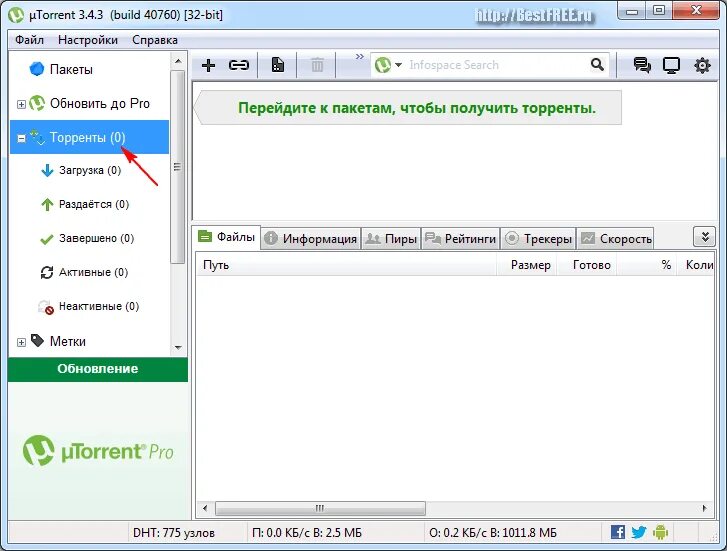The width and height of the screenshot is (727, 551).
Task: Click the remote monitor icon in toolbar
Action: (671, 65)
